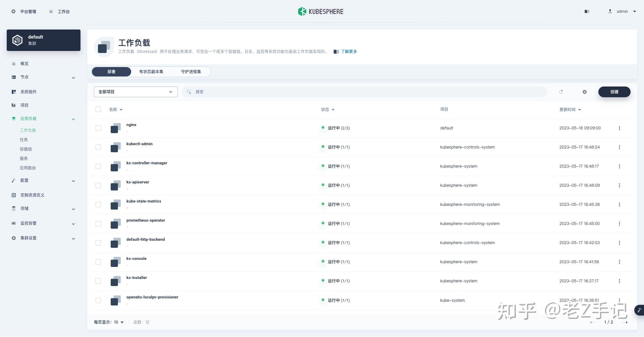Screen dimensions: 644x337
Task: Open the Learn More (了解更多) link
Action: click(x=349, y=52)
